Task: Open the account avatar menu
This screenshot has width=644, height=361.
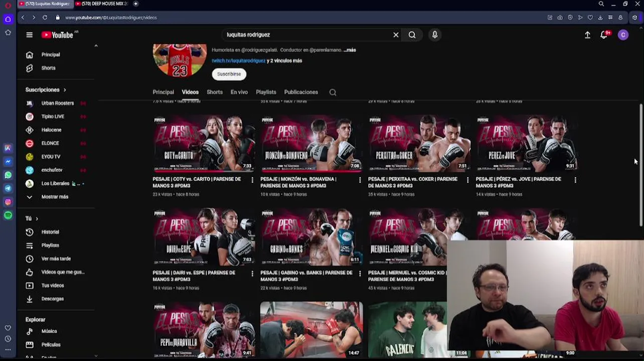Action: (x=623, y=35)
